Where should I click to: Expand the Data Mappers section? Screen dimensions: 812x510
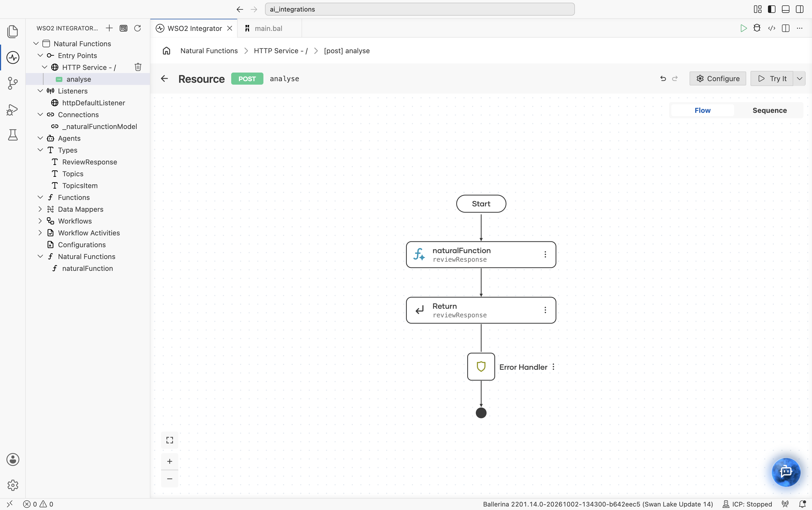pyautogui.click(x=40, y=209)
